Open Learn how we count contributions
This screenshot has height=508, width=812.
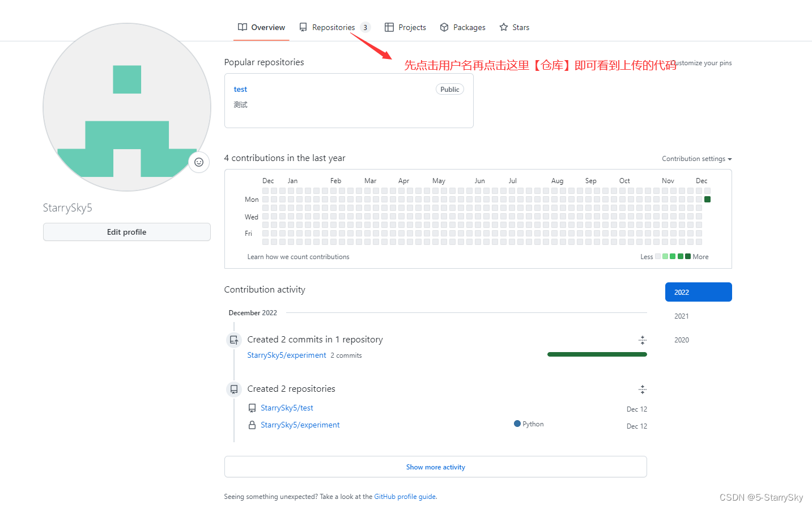pos(298,257)
